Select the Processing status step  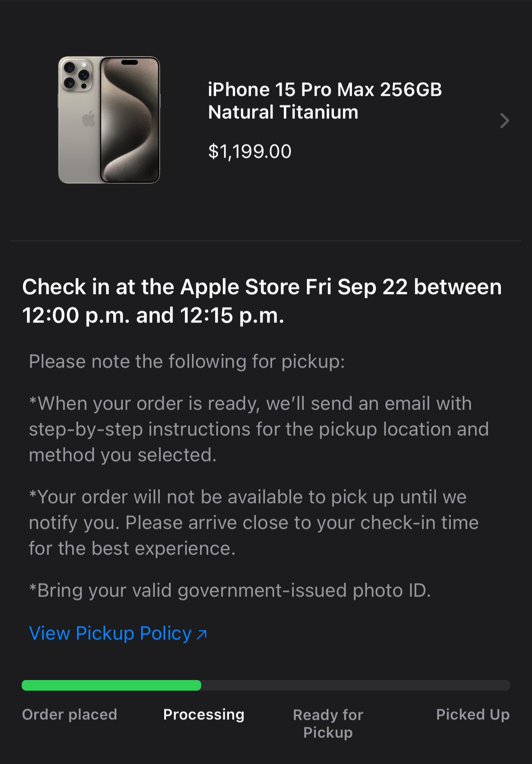[204, 714]
